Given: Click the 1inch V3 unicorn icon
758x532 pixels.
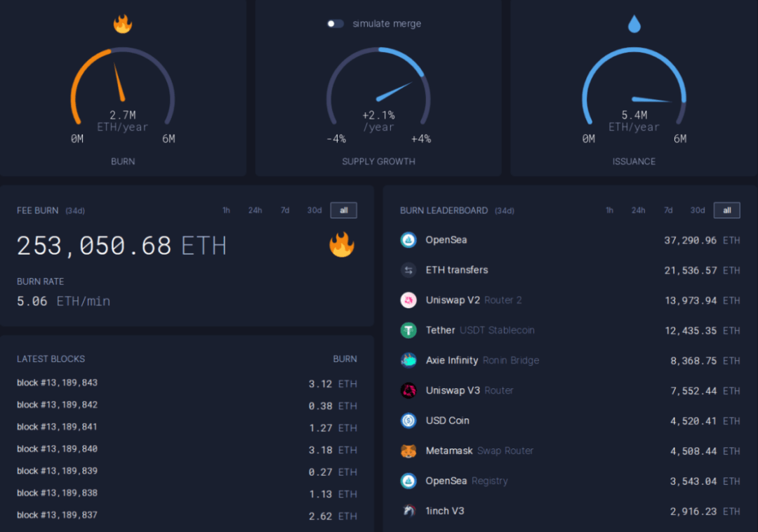Looking at the screenshot, I should [411, 510].
